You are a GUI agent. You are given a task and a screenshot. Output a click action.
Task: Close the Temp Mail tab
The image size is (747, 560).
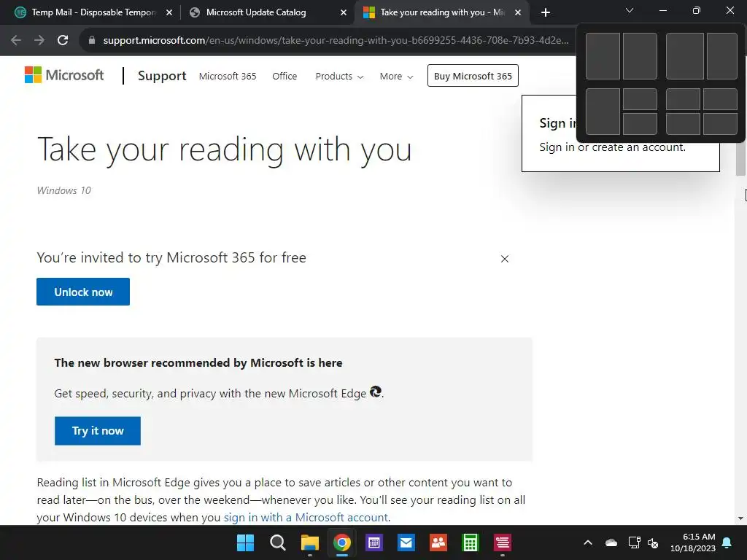click(169, 12)
